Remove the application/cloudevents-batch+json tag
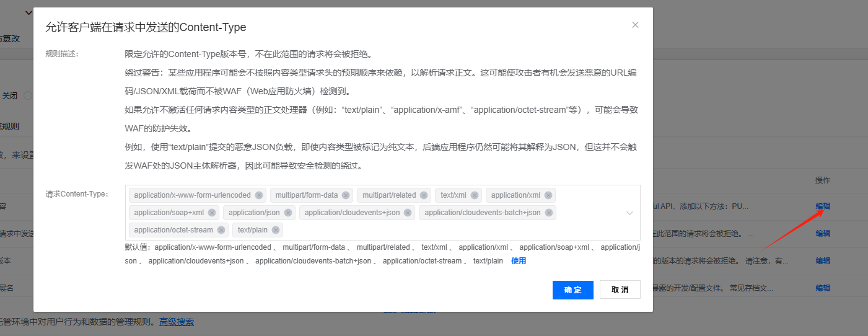 [x=548, y=213]
